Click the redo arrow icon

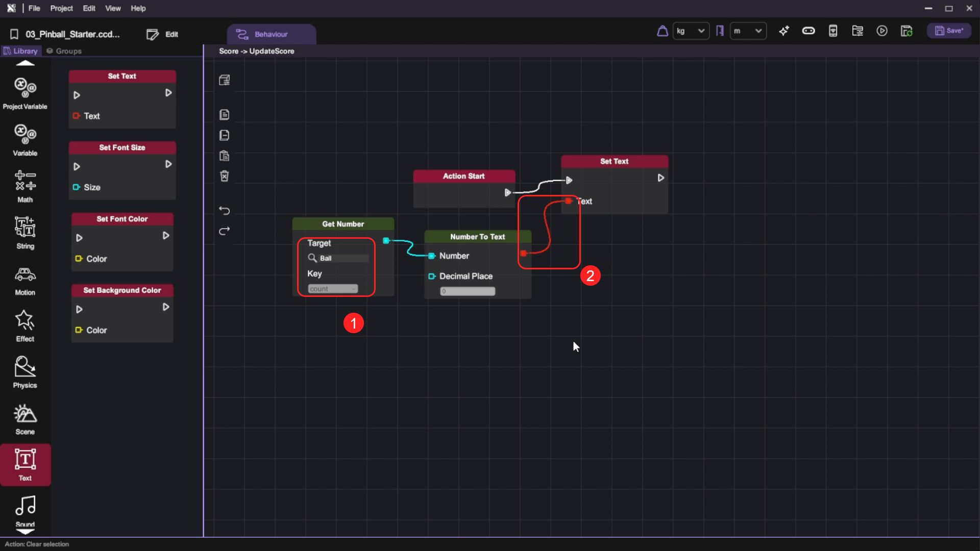[224, 231]
